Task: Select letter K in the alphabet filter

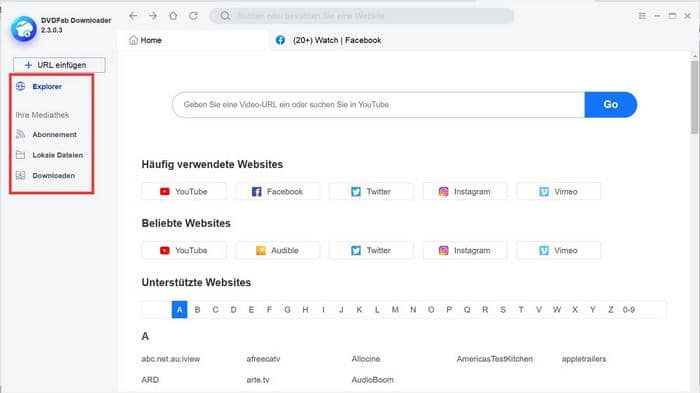Action: click(359, 309)
